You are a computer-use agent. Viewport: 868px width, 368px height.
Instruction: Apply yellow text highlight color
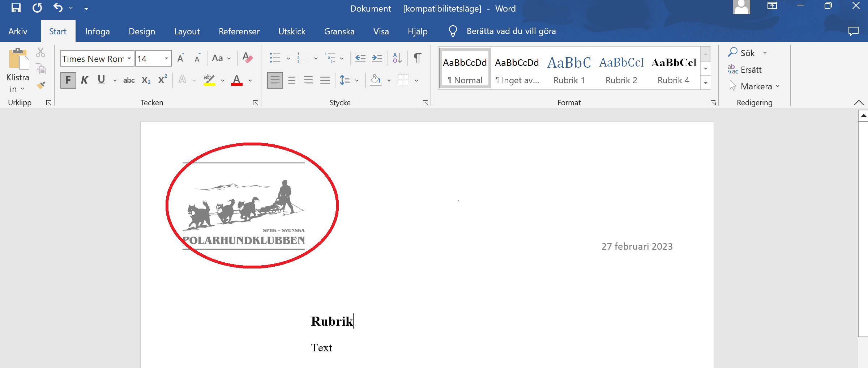pos(209,80)
